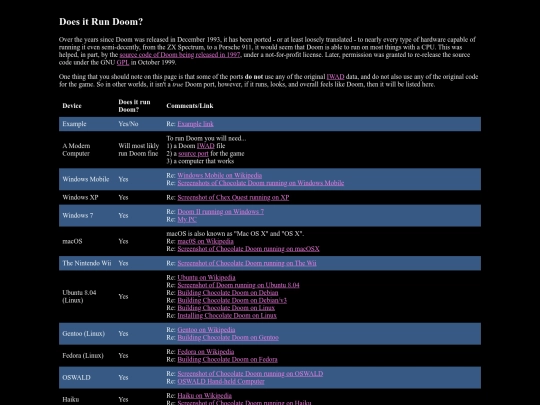Click the 'OSWALD' device cell

pyautogui.click(x=76, y=377)
